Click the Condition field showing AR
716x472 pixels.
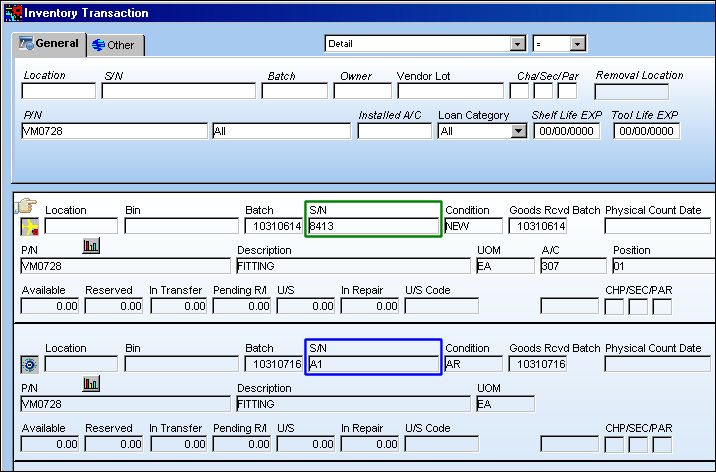click(474, 364)
